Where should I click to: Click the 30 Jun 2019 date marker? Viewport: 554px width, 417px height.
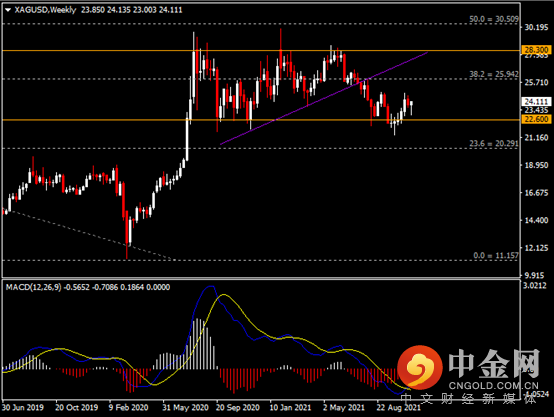23,407
